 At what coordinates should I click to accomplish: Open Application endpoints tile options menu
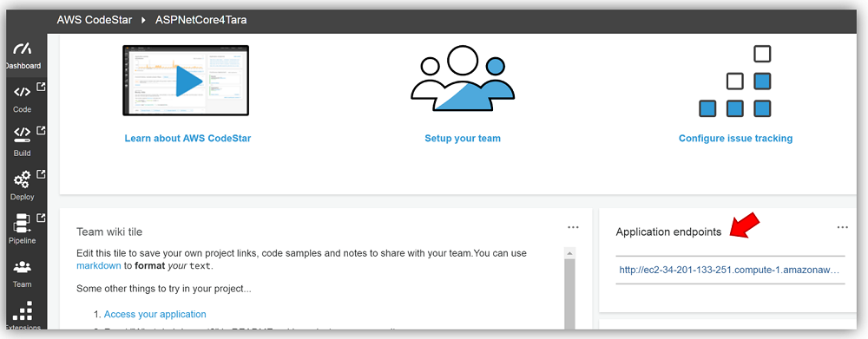point(843,227)
